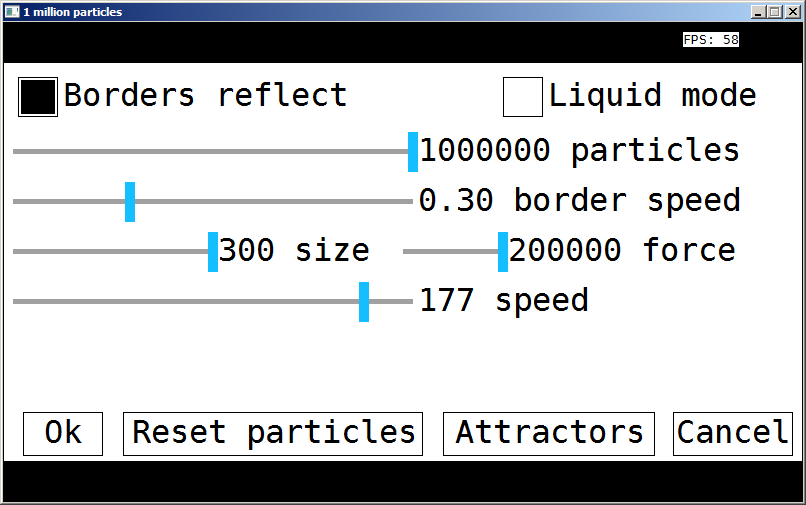Image resolution: width=806 pixels, height=505 pixels.
Task: Click the '177 speed' label
Action: [x=504, y=300]
